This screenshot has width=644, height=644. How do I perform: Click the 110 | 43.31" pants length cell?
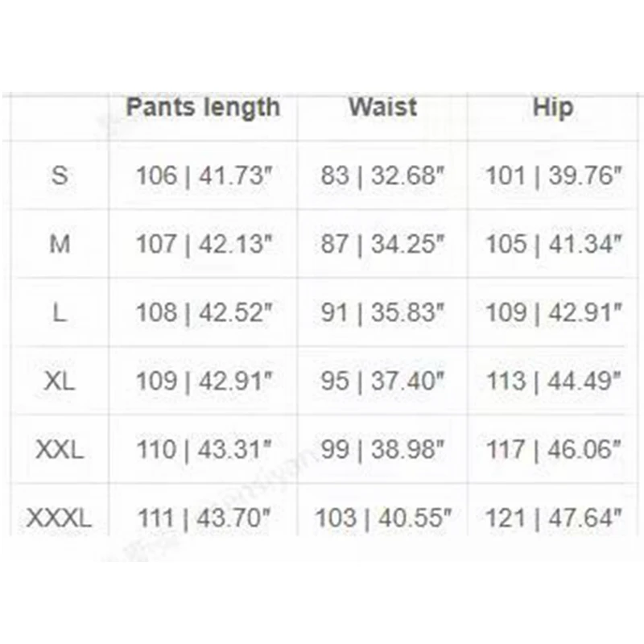tap(202, 449)
